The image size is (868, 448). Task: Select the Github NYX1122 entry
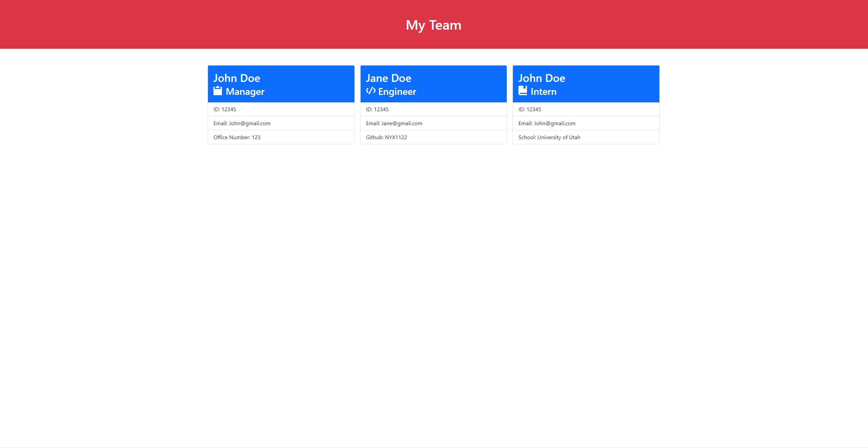point(386,137)
